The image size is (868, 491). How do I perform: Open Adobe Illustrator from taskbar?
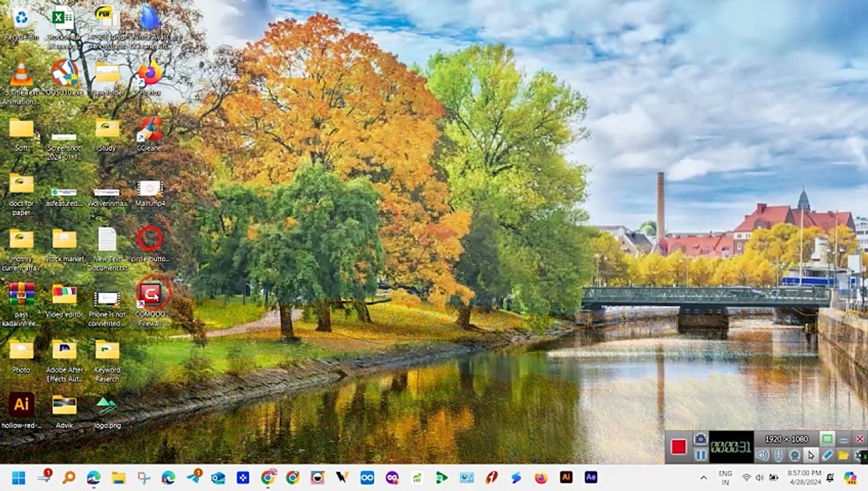point(566,477)
